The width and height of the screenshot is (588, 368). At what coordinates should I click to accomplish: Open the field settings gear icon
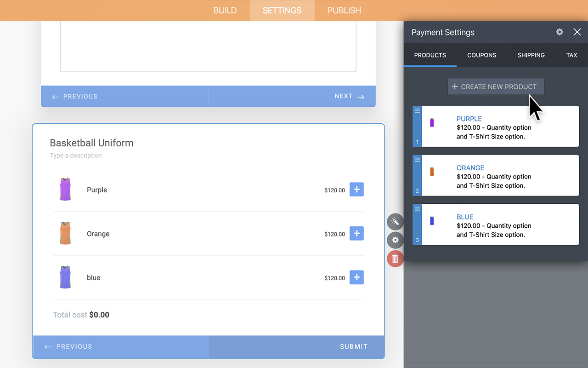point(395,240)
